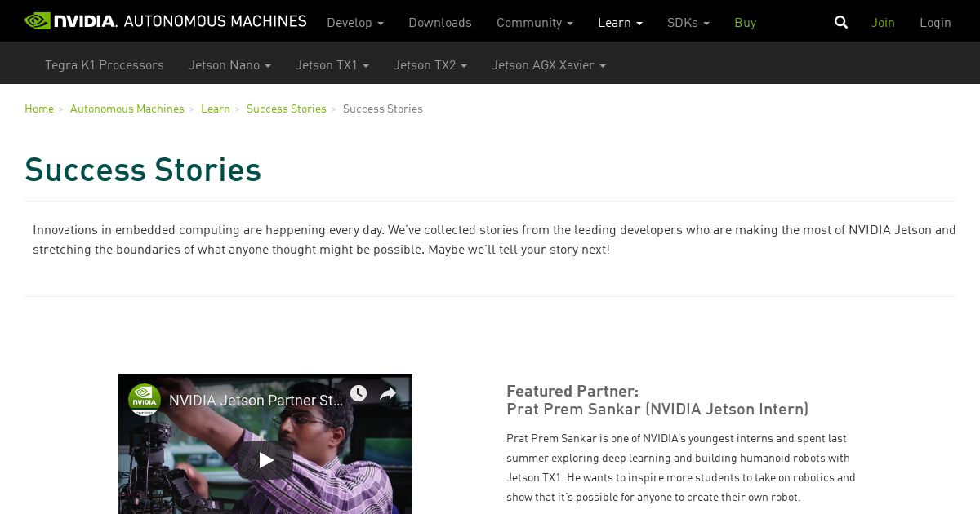Click the Success Stories page heading
This screenshot has width=980, height=514.
pyautogui.click(x=143, y=170)
